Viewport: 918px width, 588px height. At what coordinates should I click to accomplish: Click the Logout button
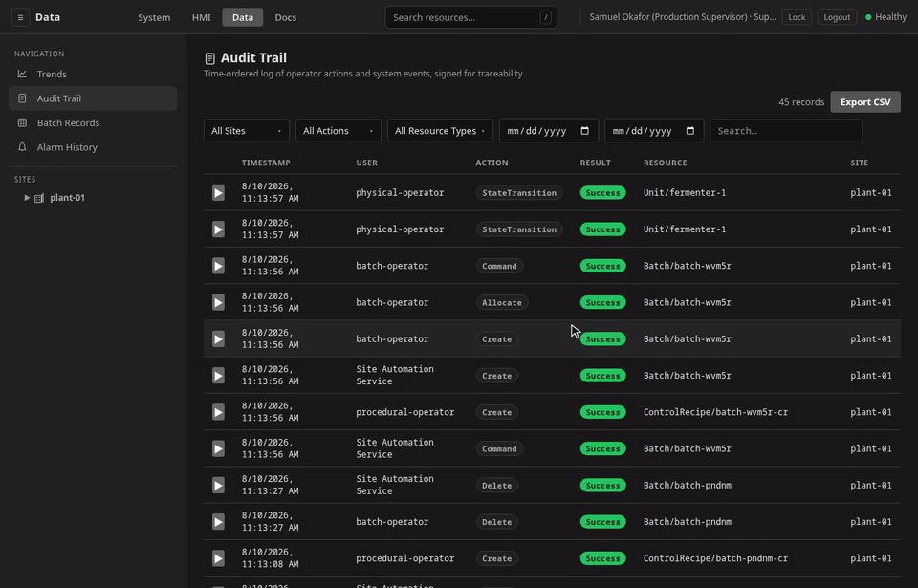pyautogui.click(x=837, y=17)
